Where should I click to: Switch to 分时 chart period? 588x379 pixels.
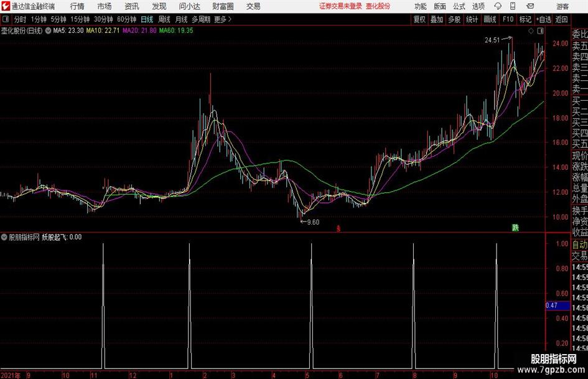[21, 19]
